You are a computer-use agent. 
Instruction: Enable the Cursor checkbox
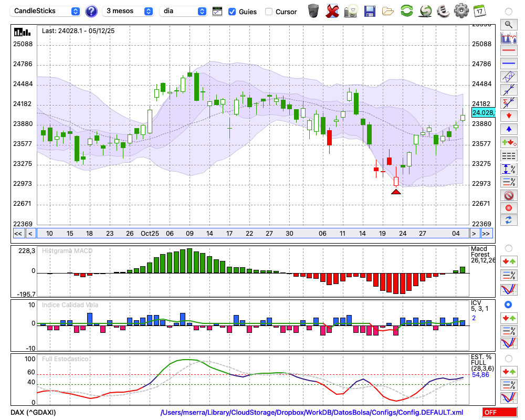[268, 12]
